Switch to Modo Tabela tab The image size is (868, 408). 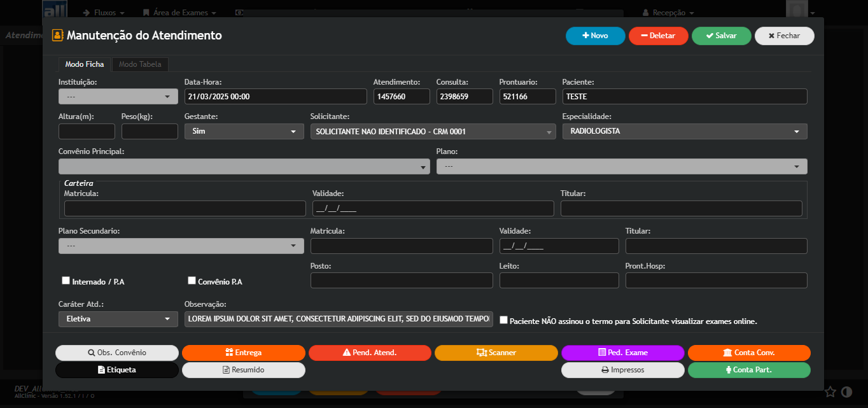(x=140, y=64)
